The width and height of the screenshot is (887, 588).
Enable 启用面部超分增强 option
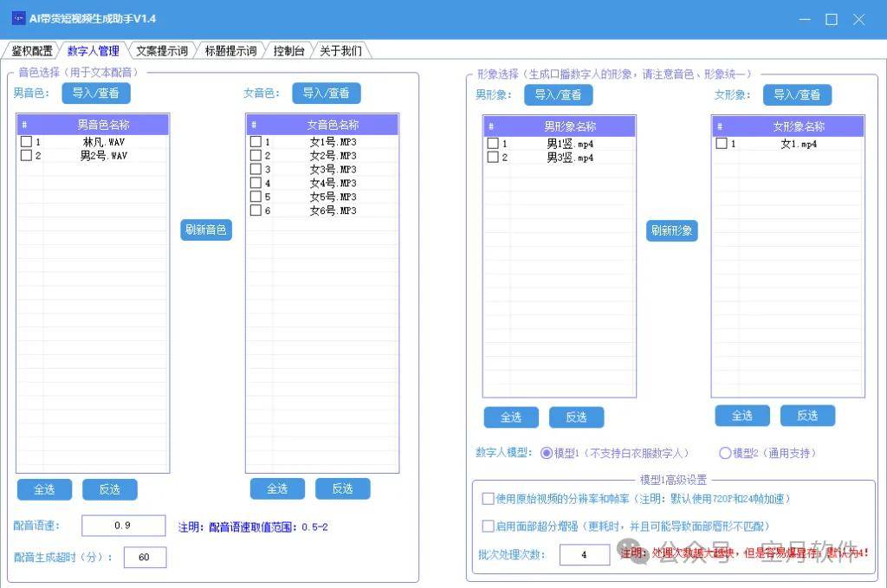coord(489,526)
